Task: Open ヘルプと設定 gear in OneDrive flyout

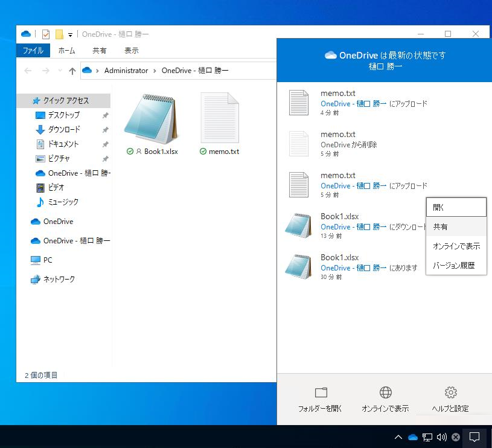Action: click(450, 399)
